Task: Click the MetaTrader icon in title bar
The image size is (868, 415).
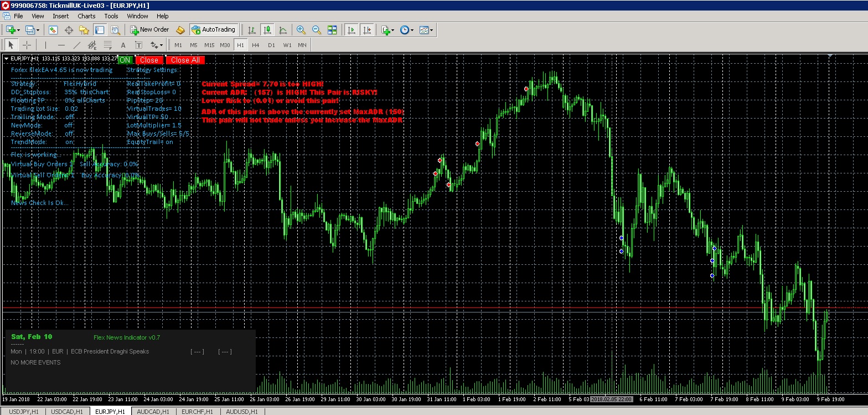Action: tap(6, 5)
